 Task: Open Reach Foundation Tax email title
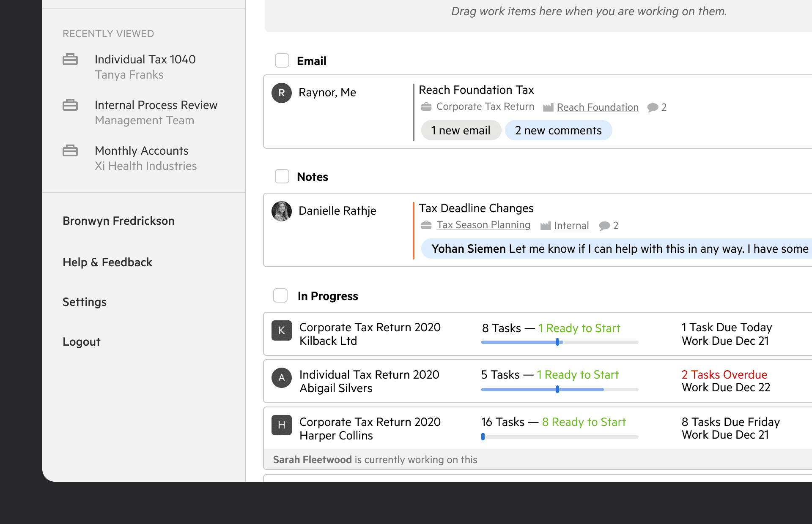pyautogui.click(x=476, y=90)
